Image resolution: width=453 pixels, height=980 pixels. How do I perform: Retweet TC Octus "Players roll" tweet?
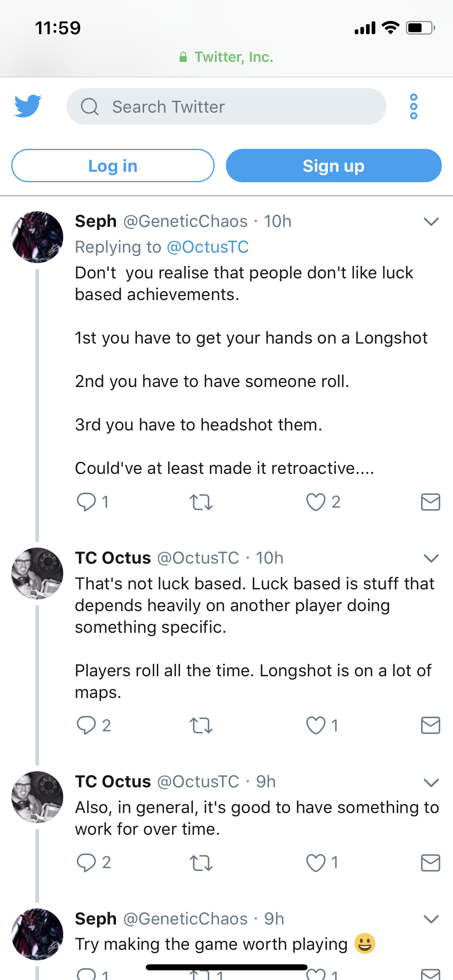(201, 725)
